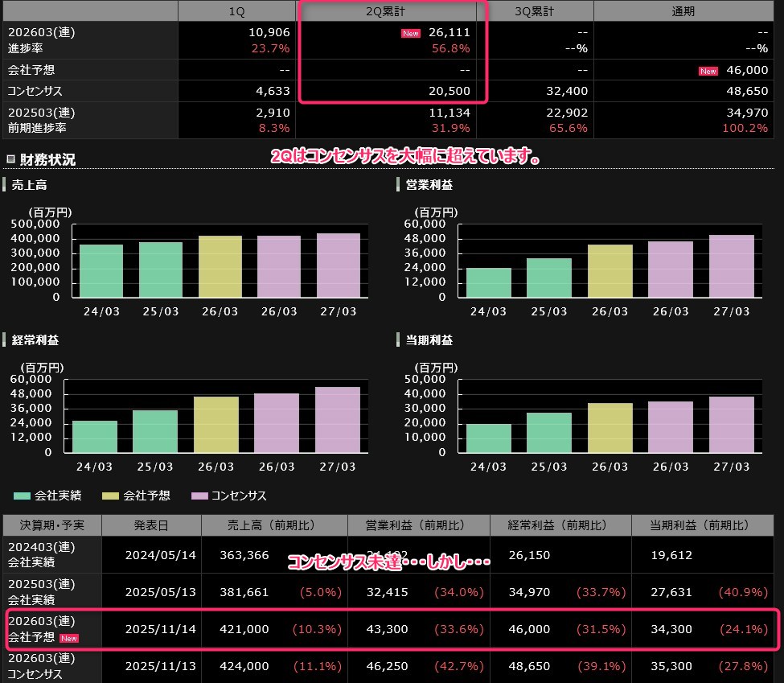The width and height of the screenshot is (784, 683).
Task: Select the 1Q column header
Action: (x=236, y=11)
